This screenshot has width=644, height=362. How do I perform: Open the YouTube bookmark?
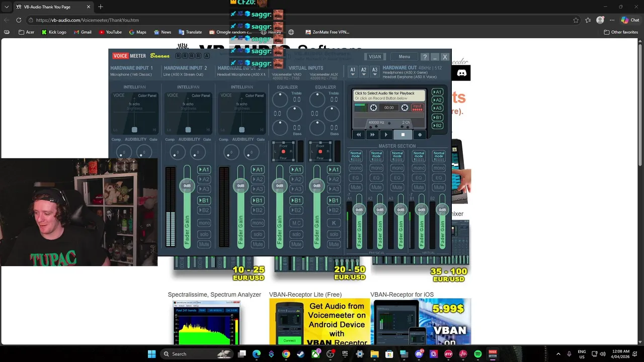pos(110,32)
